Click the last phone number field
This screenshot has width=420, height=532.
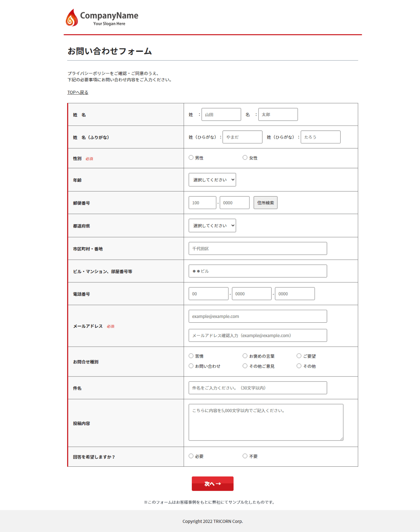coord(295,293)
